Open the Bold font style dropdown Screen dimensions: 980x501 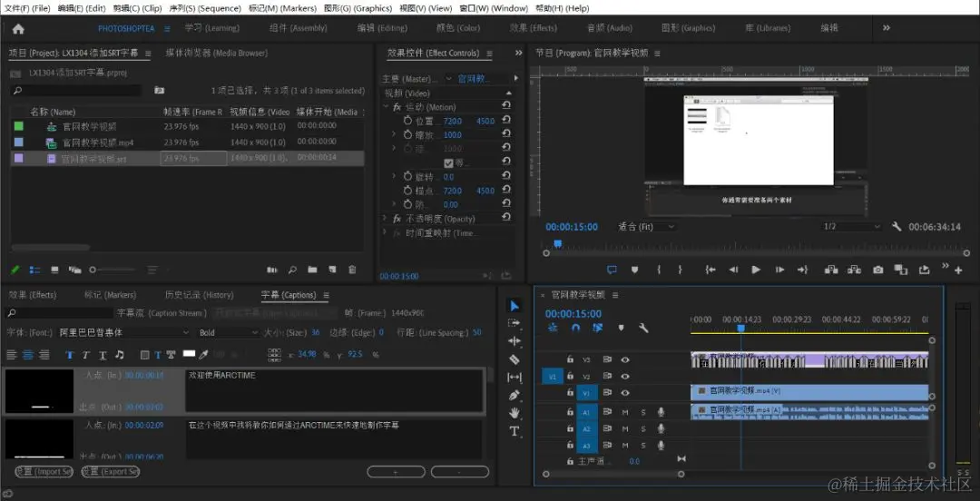(x=228, y=333)
